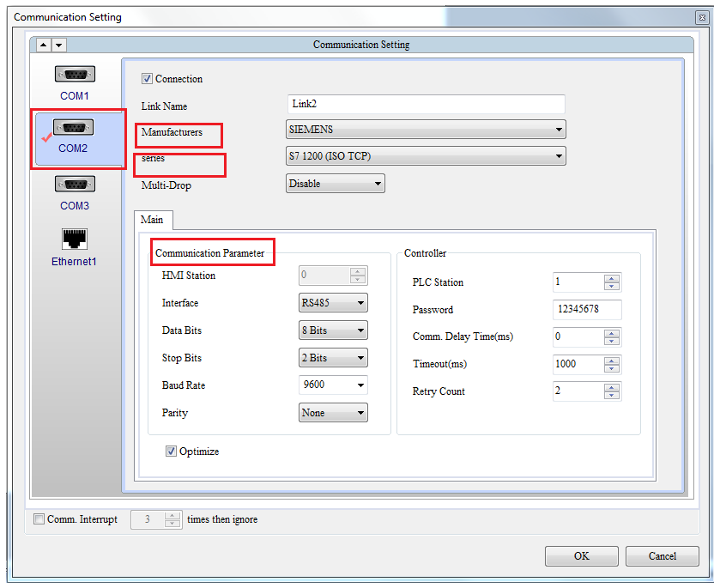Click the move down arrow above COM1
The height and width of the screenshot is (588, 714).
point(58,44)
